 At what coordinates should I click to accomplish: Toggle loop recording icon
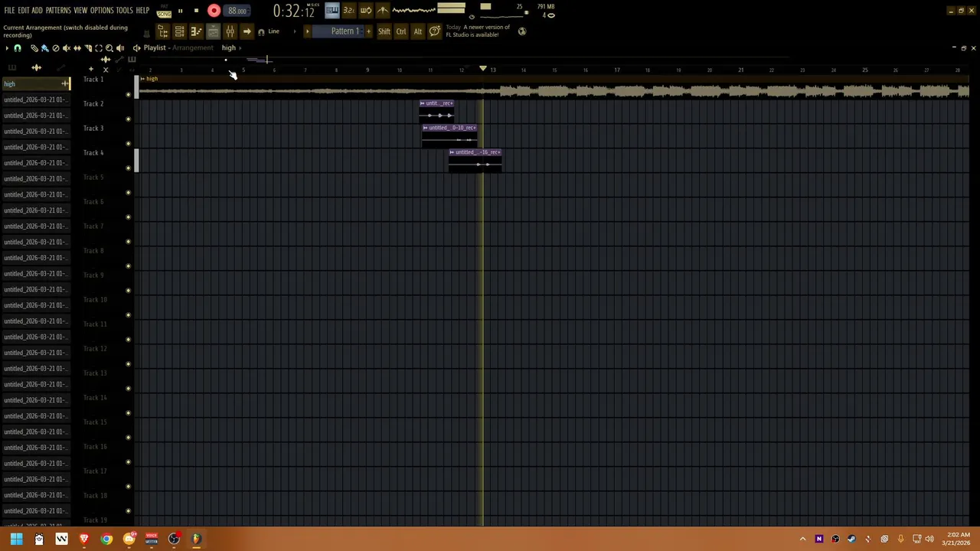(x=365, y=11)
